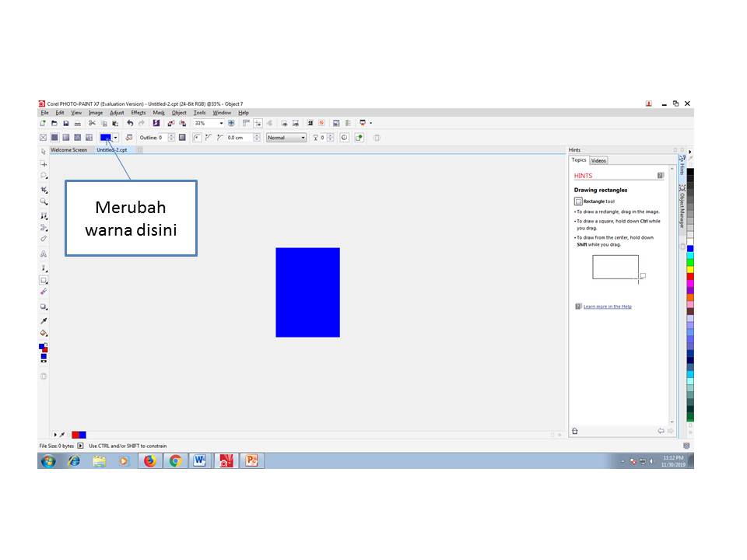Open the zoom level 33% dropdown

point(221,124)
